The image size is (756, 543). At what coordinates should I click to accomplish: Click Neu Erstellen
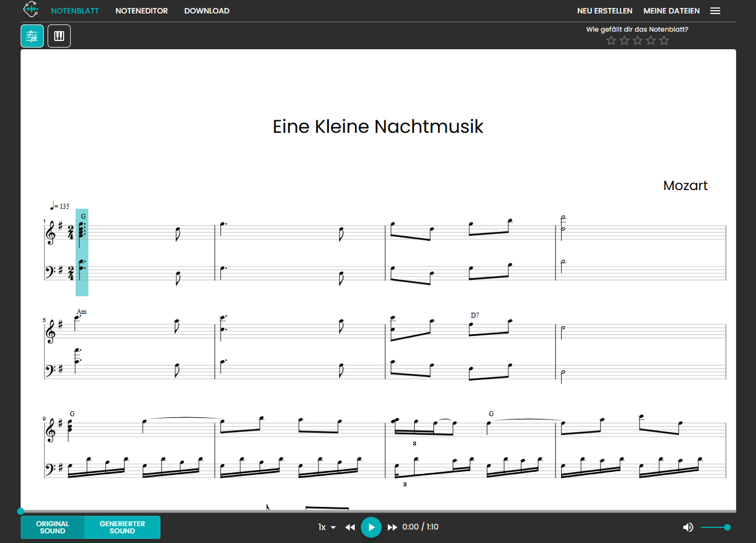click(x=605, y=11)
